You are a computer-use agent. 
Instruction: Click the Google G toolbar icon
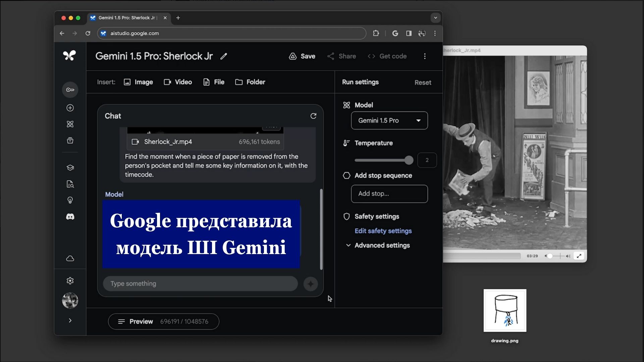click(x=395, y=33)
